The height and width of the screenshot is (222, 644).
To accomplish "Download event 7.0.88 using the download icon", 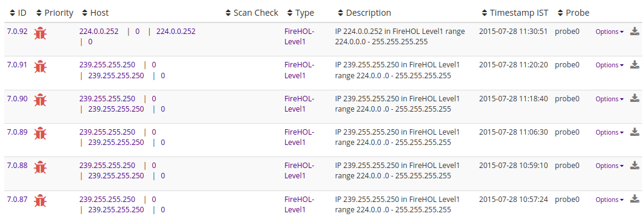I will (635, 165).
